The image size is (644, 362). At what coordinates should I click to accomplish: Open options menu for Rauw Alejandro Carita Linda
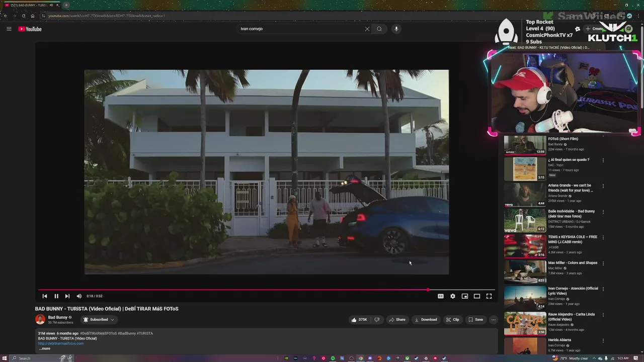click(x=603, y=315)
